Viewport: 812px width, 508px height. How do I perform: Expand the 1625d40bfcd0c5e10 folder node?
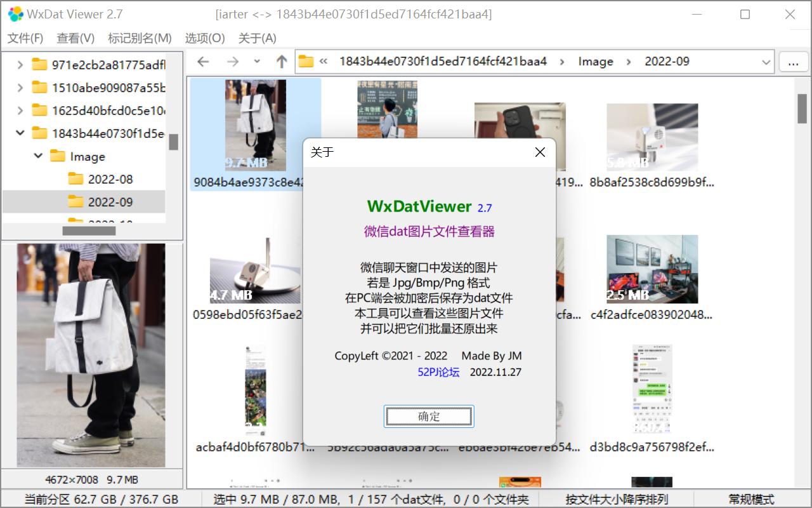pos(20,110)
